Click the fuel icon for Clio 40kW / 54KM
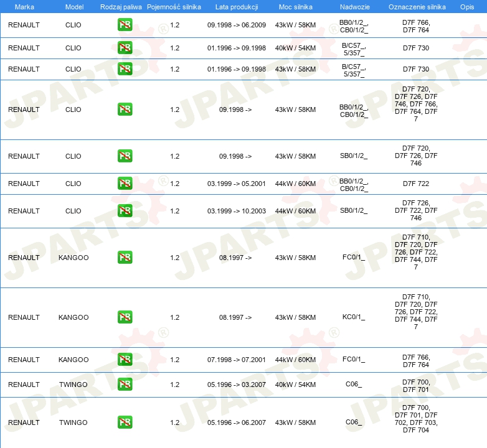The width and height of the screenshot is (487, 448). click(x=125, y=48)
